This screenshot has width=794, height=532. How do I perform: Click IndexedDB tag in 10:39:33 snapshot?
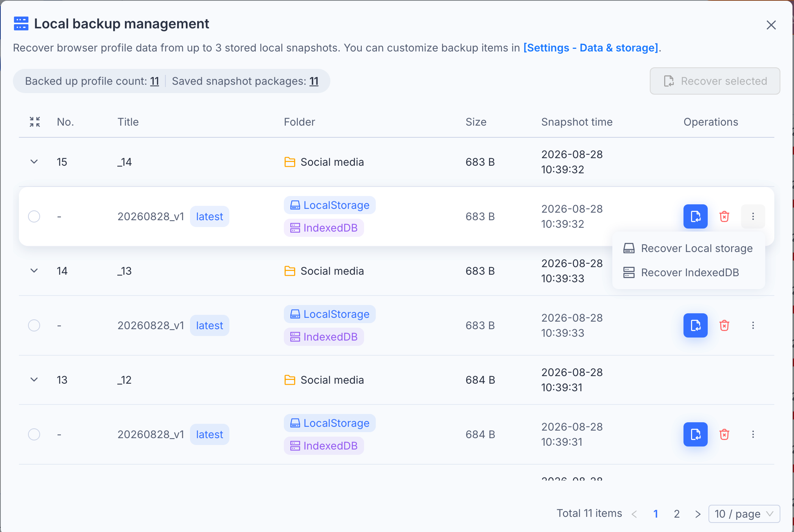pos(324,337)
